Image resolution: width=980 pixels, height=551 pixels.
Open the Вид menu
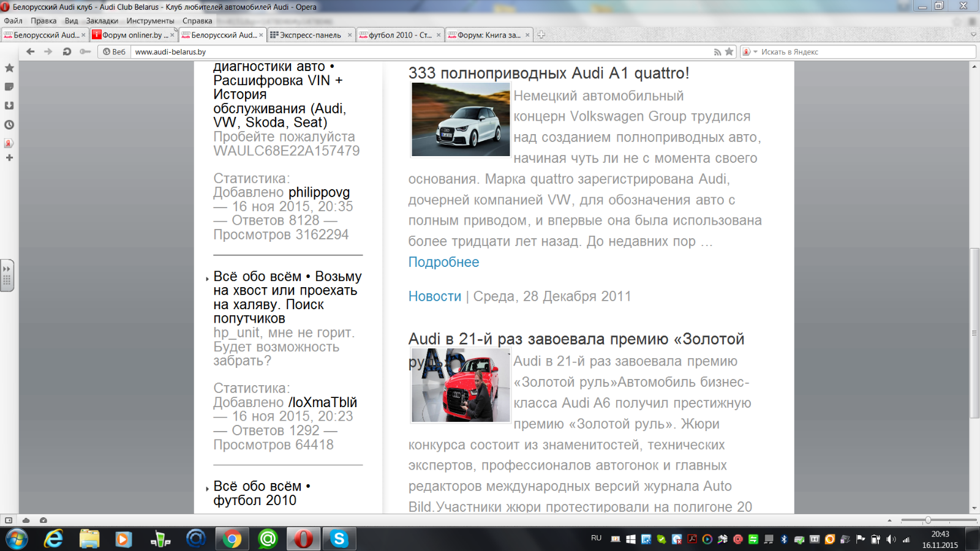72,21
